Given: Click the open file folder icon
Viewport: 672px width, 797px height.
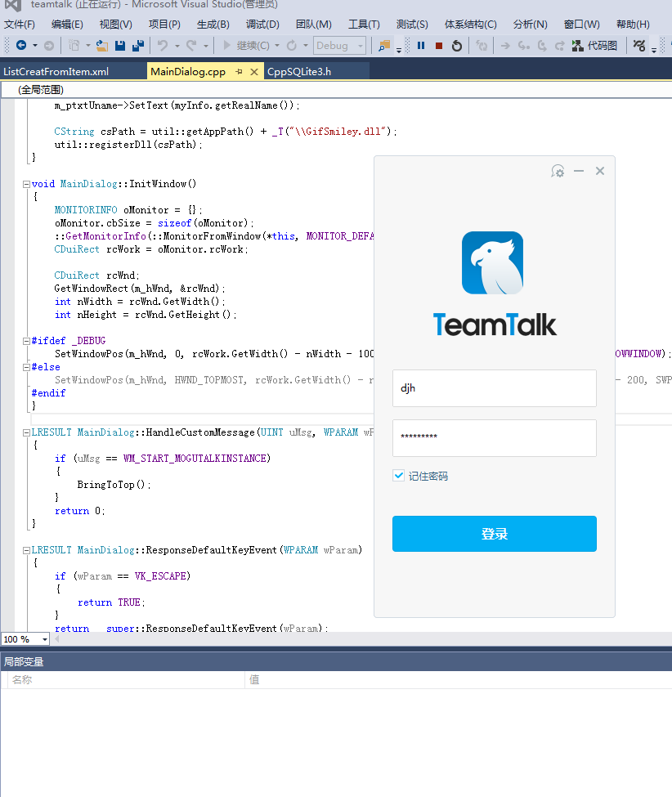Looking at the screenshot, I should (x=102, y=46).
